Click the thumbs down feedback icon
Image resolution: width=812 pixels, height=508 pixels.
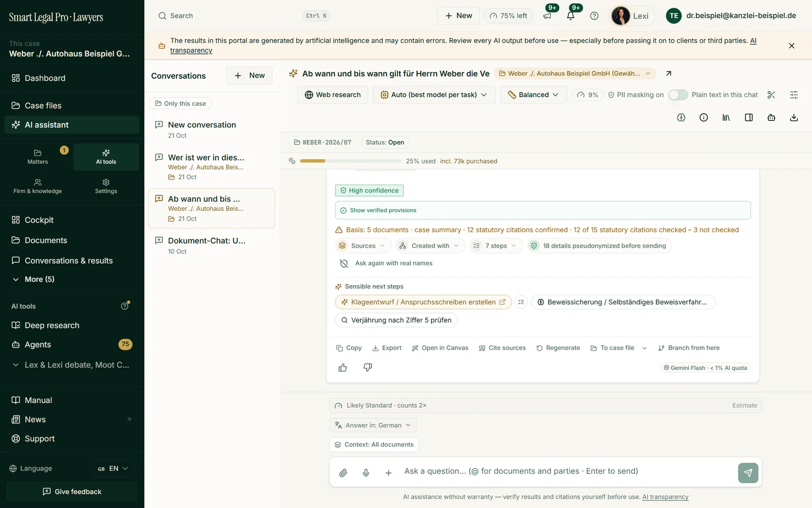click(368, 367)
